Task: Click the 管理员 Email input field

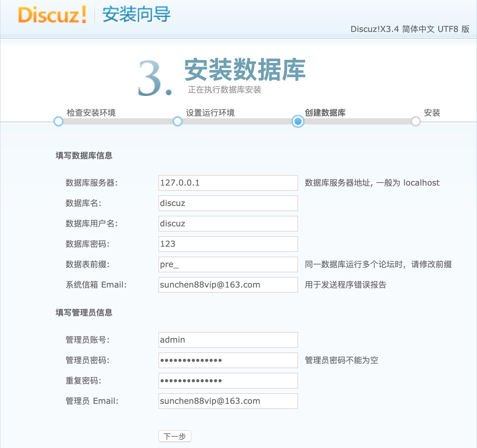Action: tap(228, 401)
